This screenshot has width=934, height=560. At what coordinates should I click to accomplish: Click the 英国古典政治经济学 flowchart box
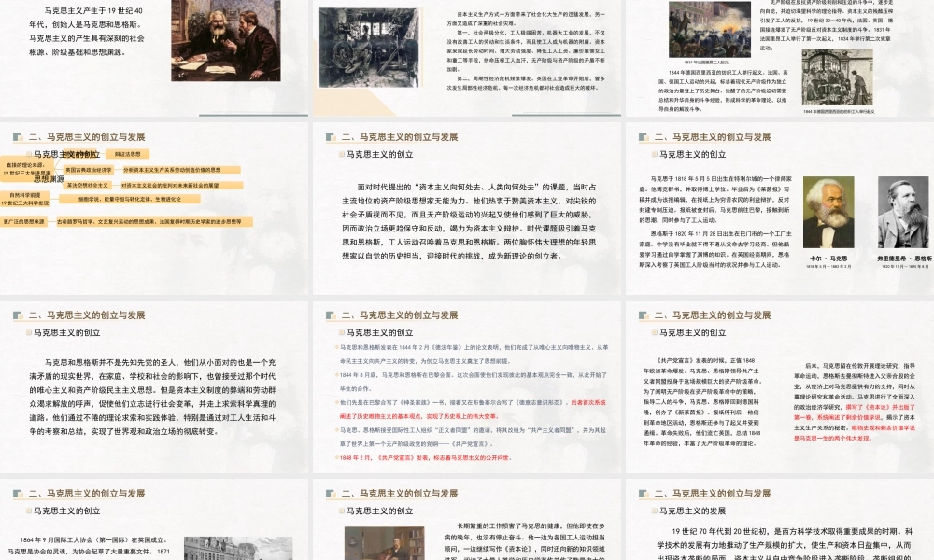[x=89, y=167]
